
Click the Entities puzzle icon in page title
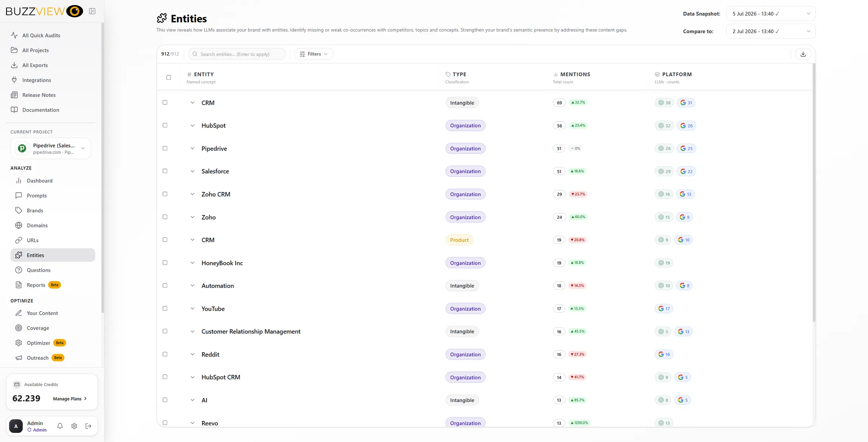[x=162, y=18]
